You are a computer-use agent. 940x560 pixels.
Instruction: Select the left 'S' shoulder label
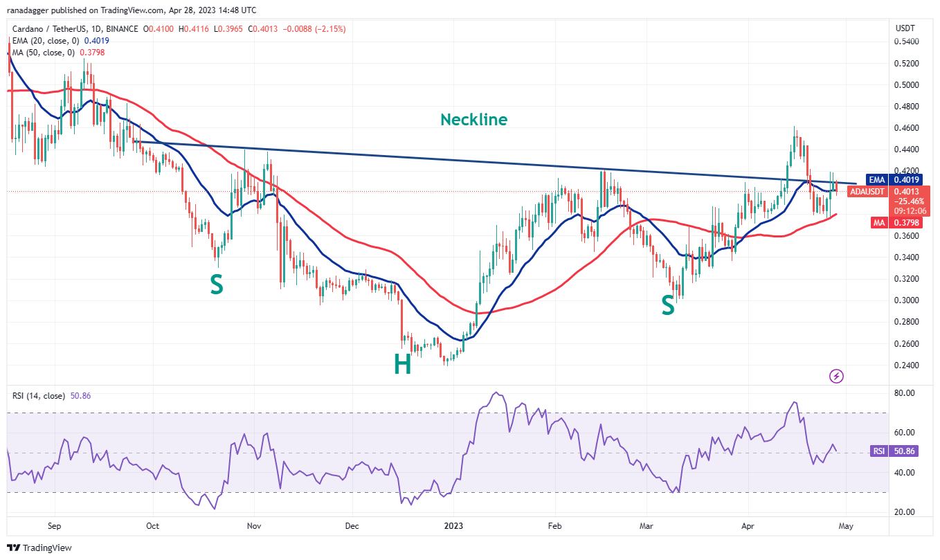point(217,284)
